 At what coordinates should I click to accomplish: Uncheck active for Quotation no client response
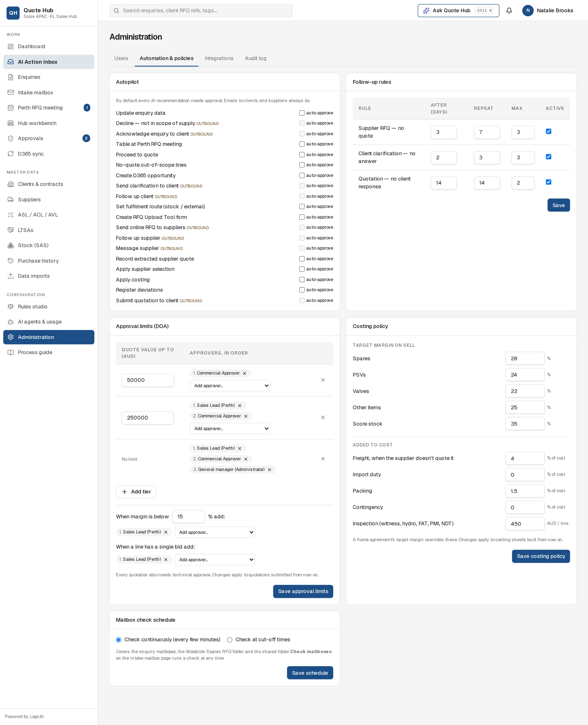(548, 182)
